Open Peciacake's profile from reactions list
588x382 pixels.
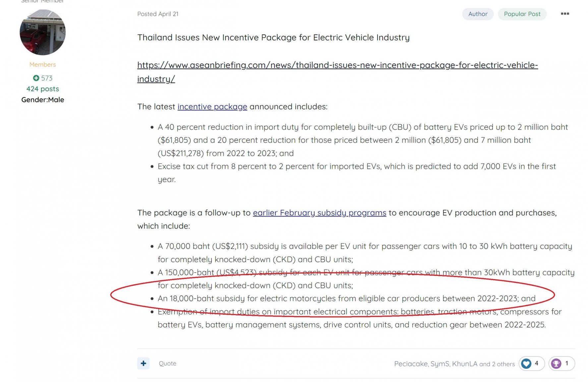(x=411, y=364)
